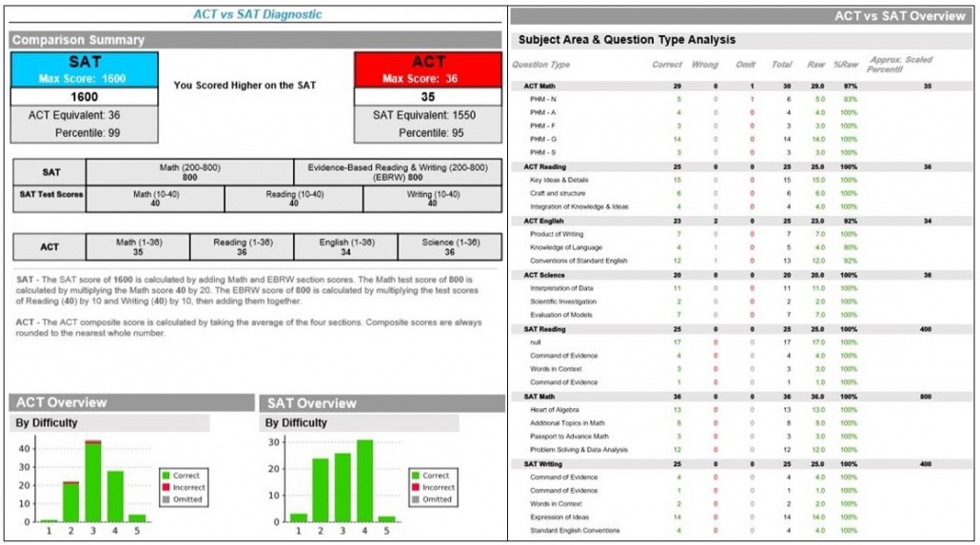Click the green Correct swatch in ACT Overview legend
The height and width of the screenshot is (545, 980).
[x=167, y=476]
